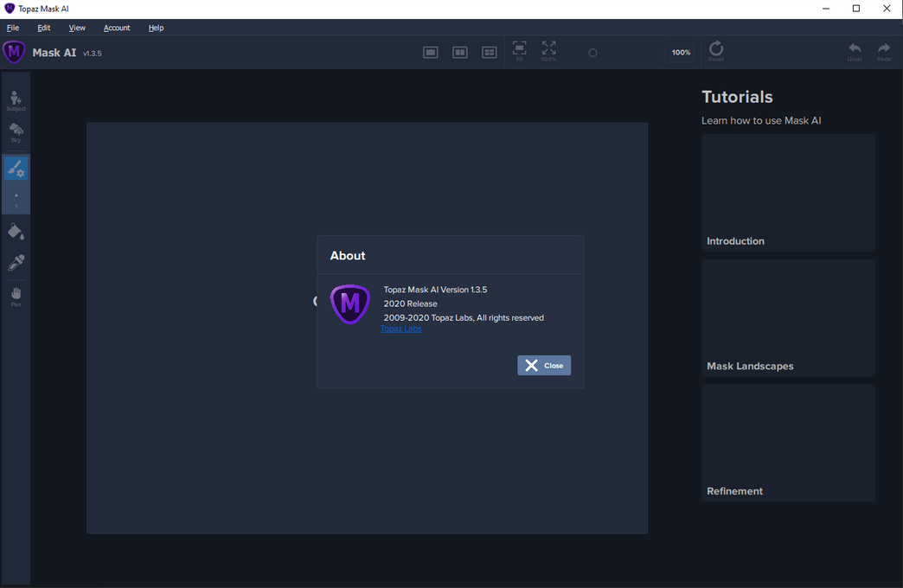This screenshot has width=903, height=588.
Task: Click the v1.3.5 version label in header
Action: pyautogui.click(x=93, y=53)
